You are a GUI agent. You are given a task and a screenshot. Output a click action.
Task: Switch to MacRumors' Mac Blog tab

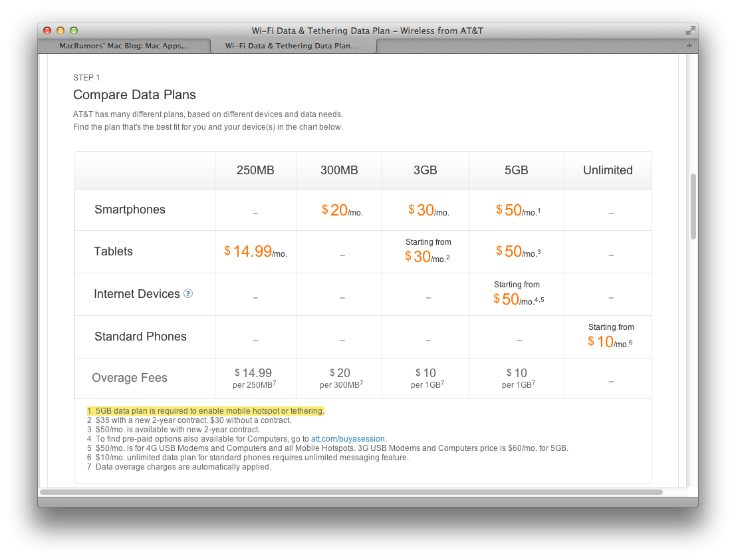coord(124,46)
